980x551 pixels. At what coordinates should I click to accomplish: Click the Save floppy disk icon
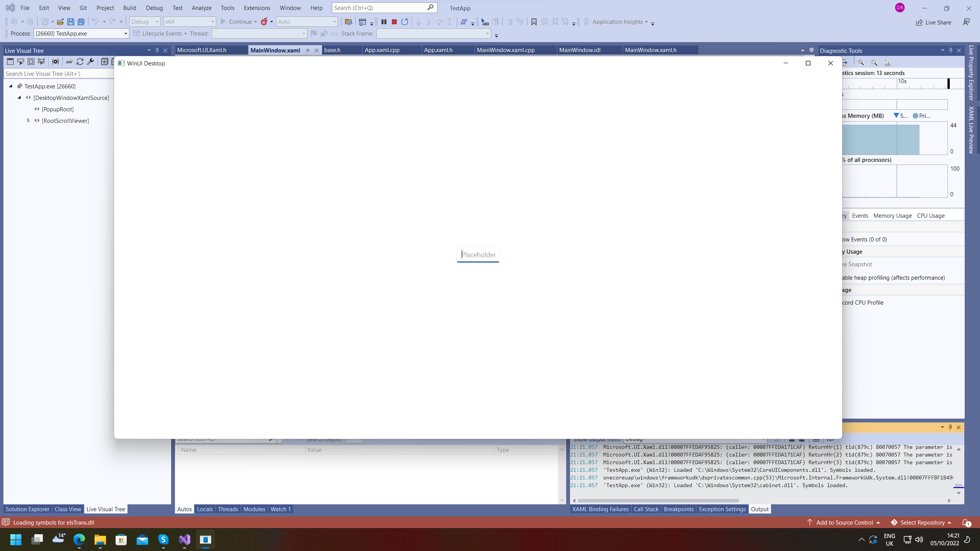coord(71,22)
